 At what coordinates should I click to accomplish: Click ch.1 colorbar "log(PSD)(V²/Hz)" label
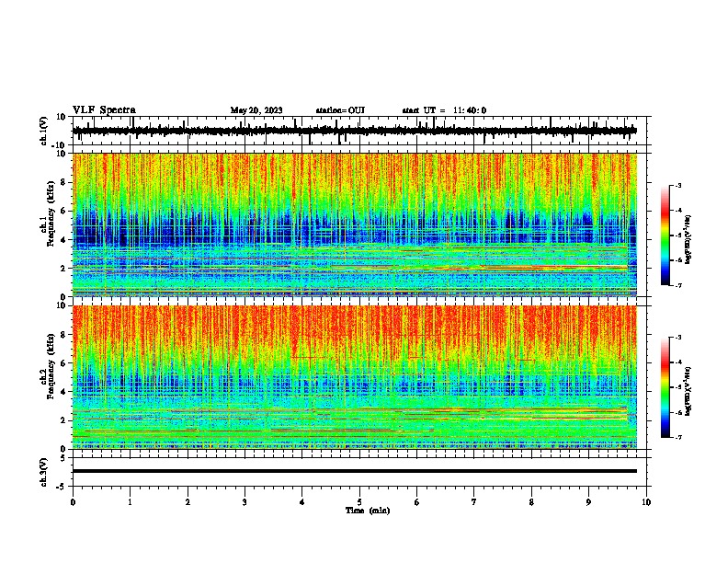coord(688,240)
